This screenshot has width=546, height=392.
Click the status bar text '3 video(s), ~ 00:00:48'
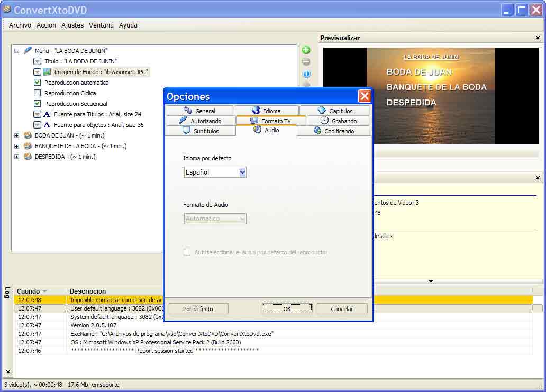point(61,385)
